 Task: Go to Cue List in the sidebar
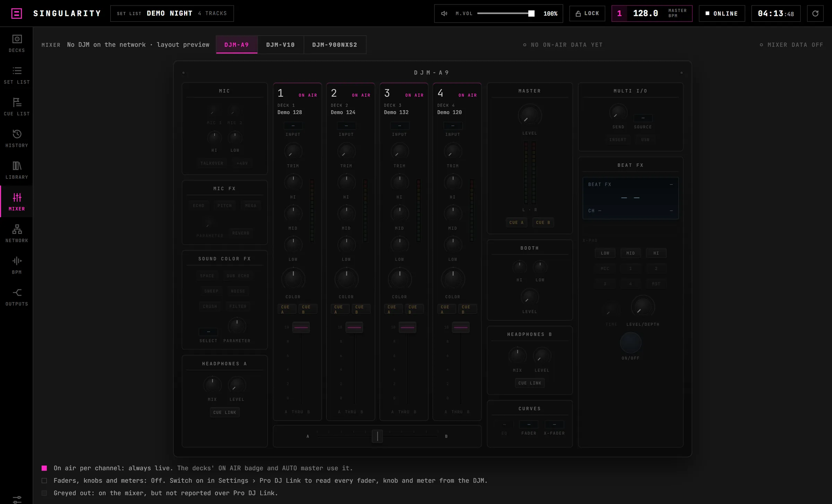(x=17, y=107)
